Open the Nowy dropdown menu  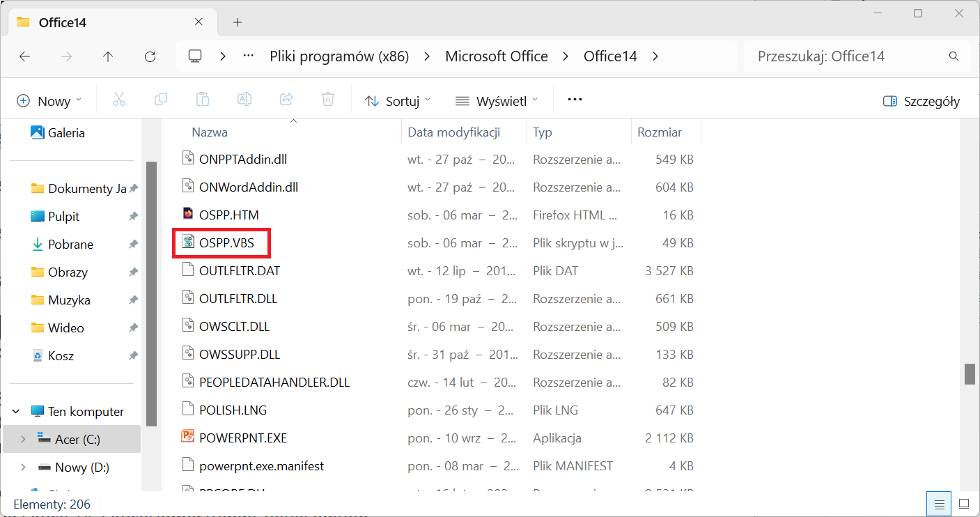coord(49,101)
